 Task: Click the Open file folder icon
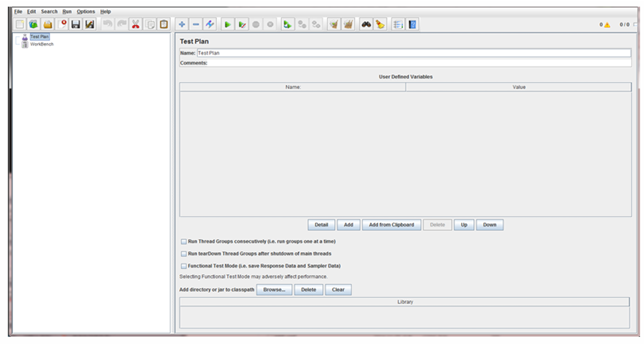[x=47, y=25]
